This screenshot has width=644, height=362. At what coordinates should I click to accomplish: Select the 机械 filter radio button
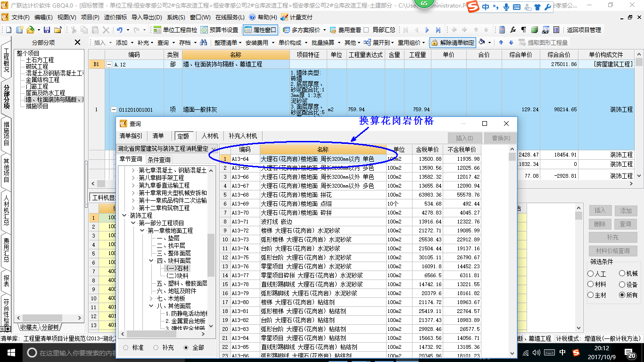[622, 273]
